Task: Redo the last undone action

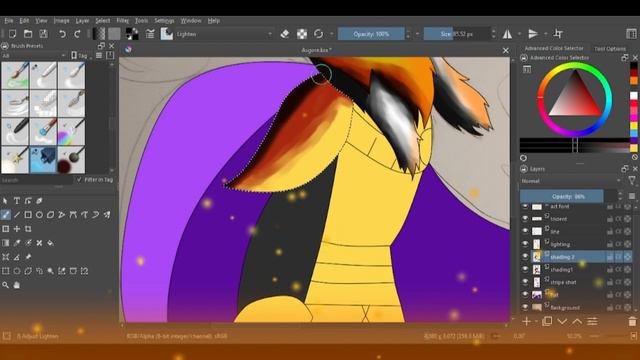Action: pyautogui.click(x=77, y=34)
